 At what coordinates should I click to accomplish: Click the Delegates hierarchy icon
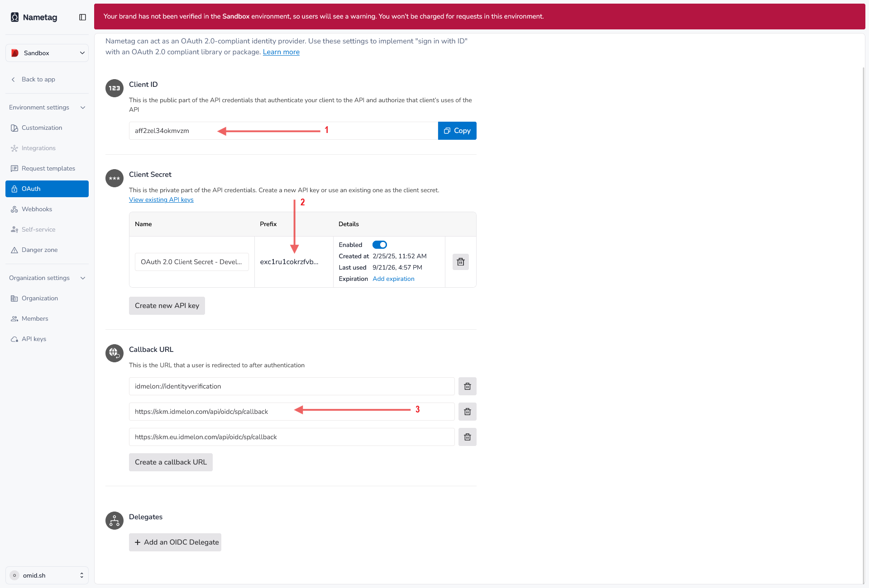115,521
